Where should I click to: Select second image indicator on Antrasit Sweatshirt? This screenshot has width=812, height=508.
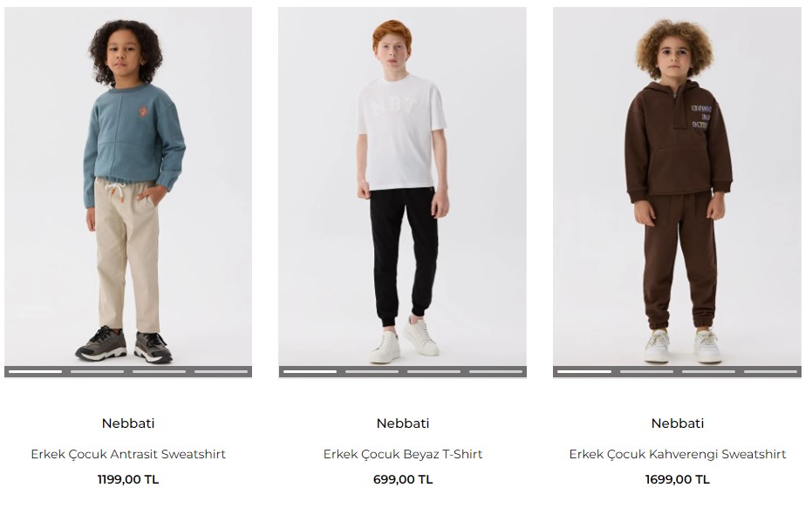pos(98,371)
